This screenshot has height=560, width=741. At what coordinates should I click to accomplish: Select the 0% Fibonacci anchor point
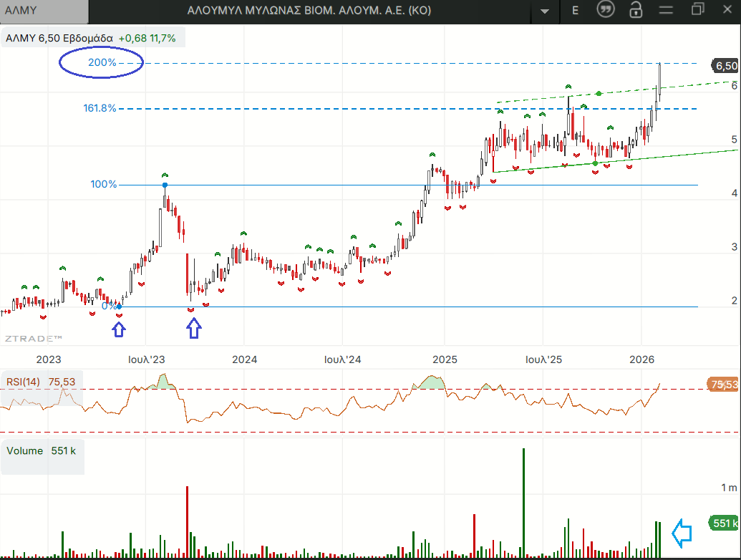tap(119, 306)
